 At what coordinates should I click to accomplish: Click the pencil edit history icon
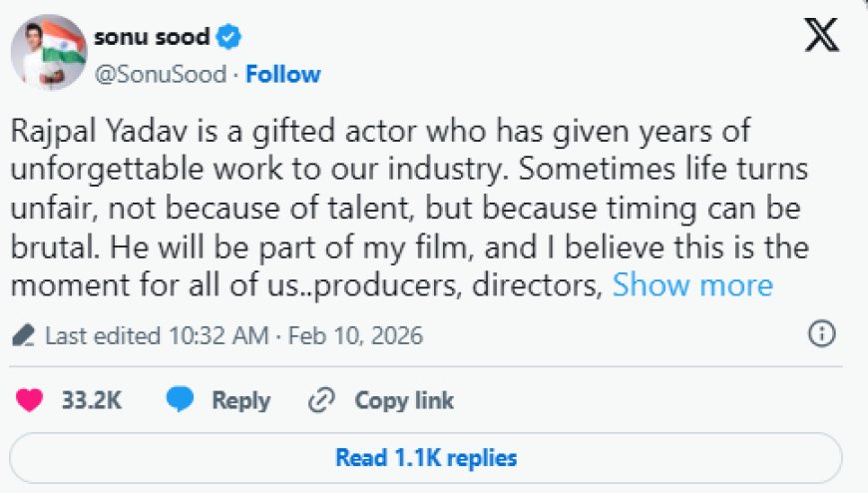pyautogui.click(x=24, y=335)
